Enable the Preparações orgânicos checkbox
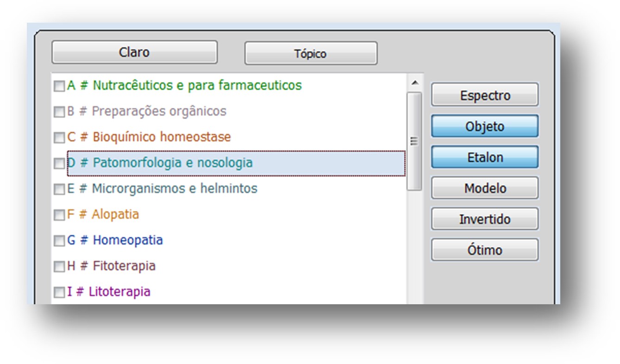 pos(59,112)
